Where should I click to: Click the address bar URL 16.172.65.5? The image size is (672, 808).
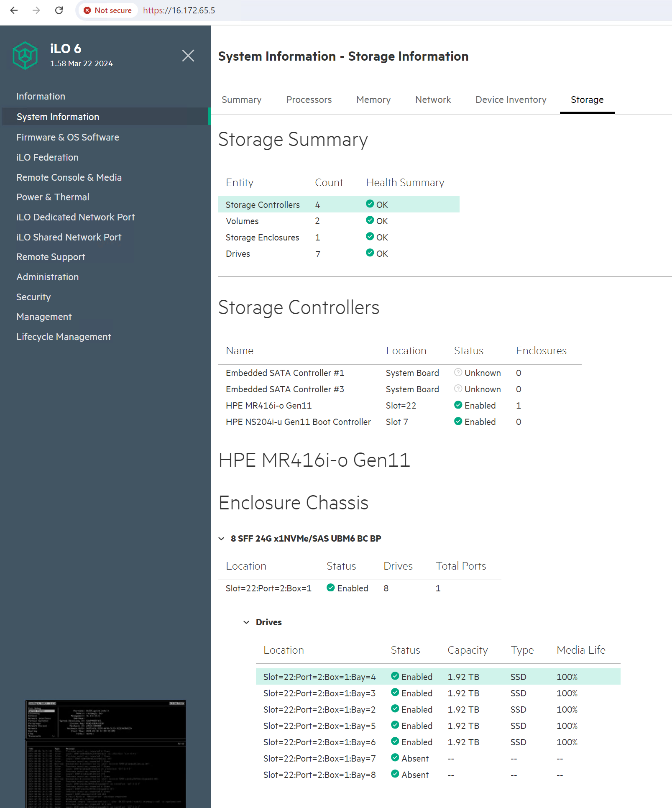tap(179, 10)
